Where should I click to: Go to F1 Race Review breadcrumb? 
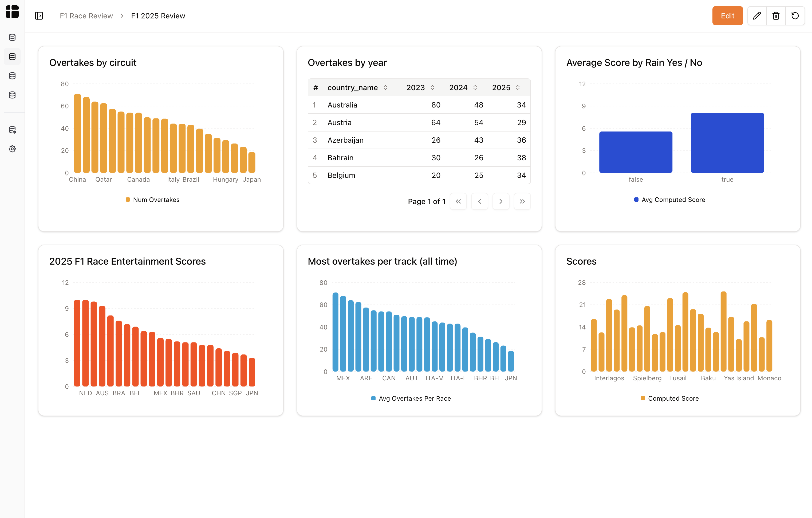pyautogui.click(x=86, y=16)
